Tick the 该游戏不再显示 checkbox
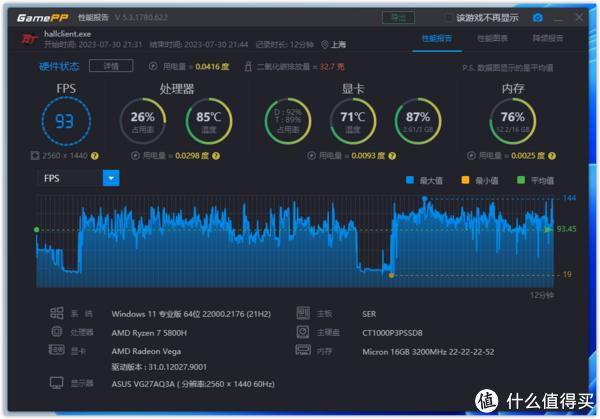600x419 pixels. click(x=447, y=18)
